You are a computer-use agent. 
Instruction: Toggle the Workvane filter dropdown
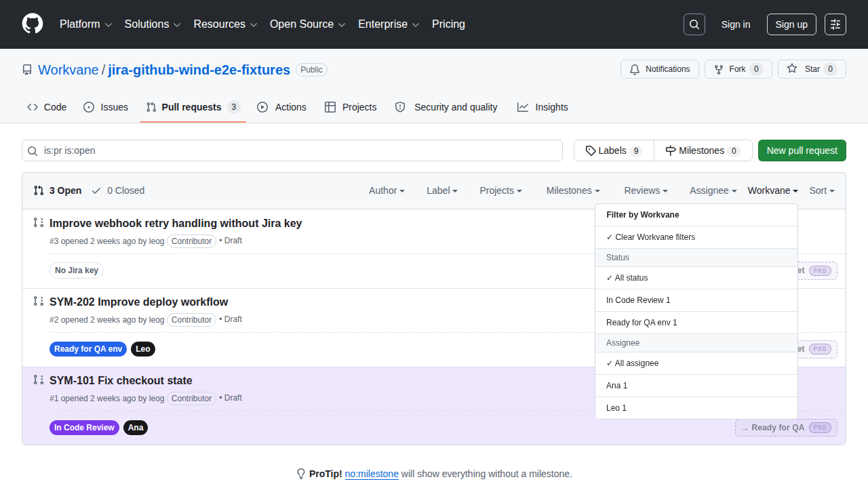pyautogui.click(x=773, y=190)
